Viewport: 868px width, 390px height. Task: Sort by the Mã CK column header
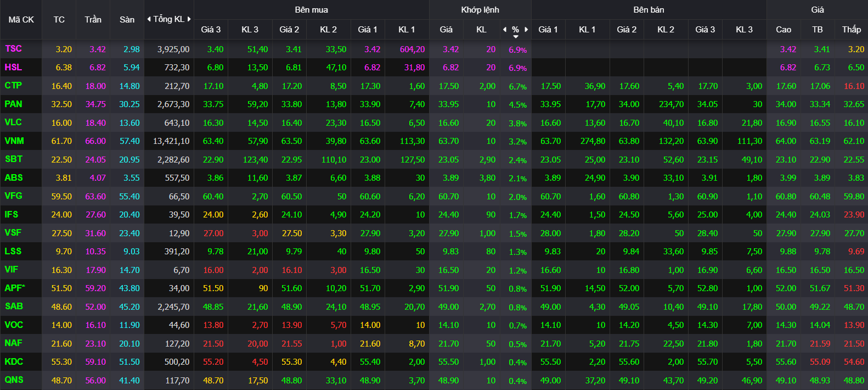point(21,20)
